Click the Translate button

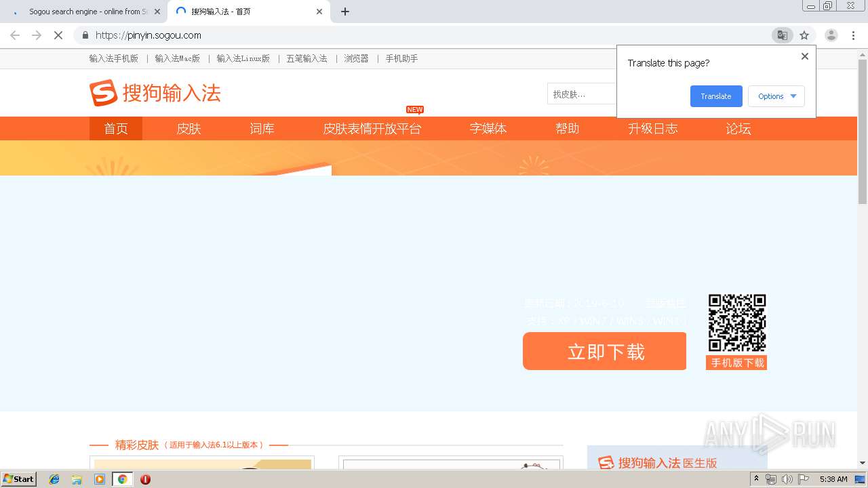tap(716, 96)
